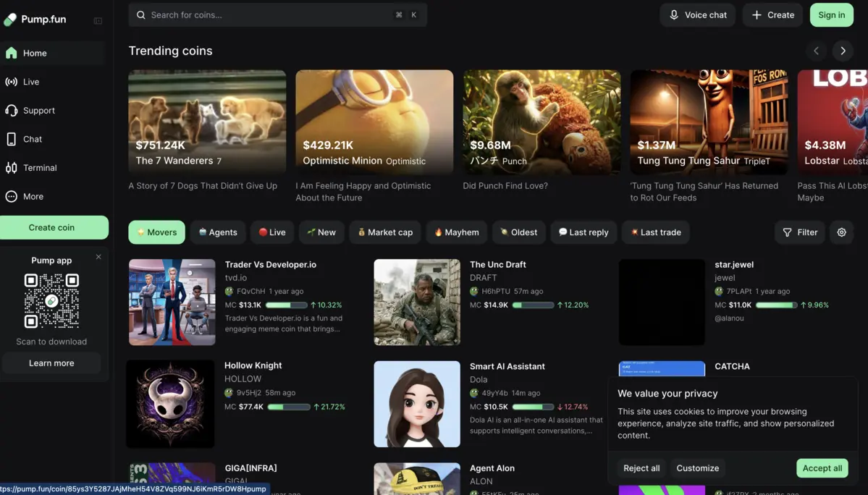
Task: Click the Hollow Knight market cap progress bar
Action: pos(289,407)
